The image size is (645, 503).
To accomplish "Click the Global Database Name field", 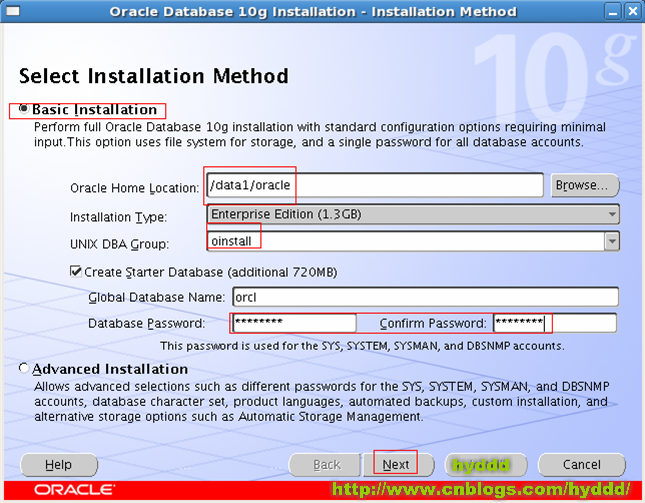I will tap(425, 297).
